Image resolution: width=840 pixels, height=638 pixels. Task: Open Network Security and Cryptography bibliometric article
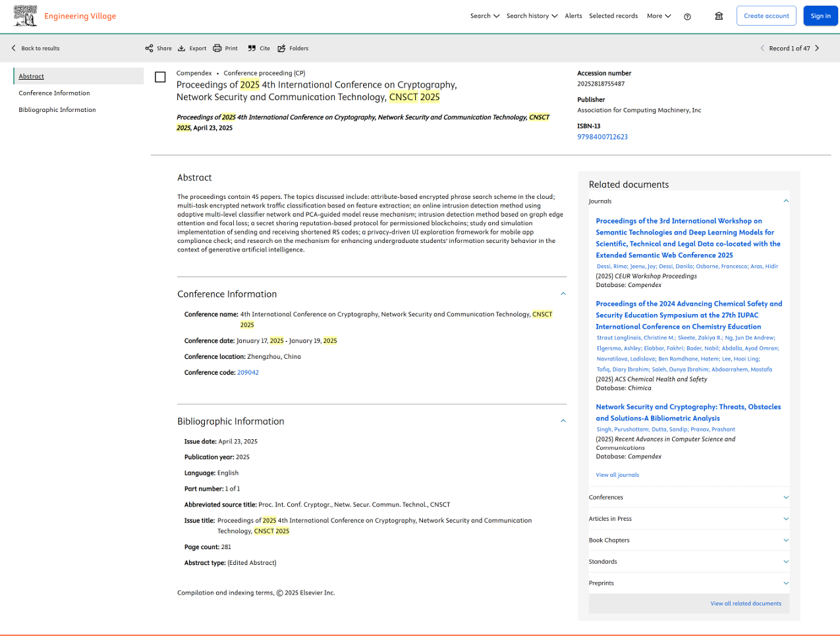pos(688,412)
